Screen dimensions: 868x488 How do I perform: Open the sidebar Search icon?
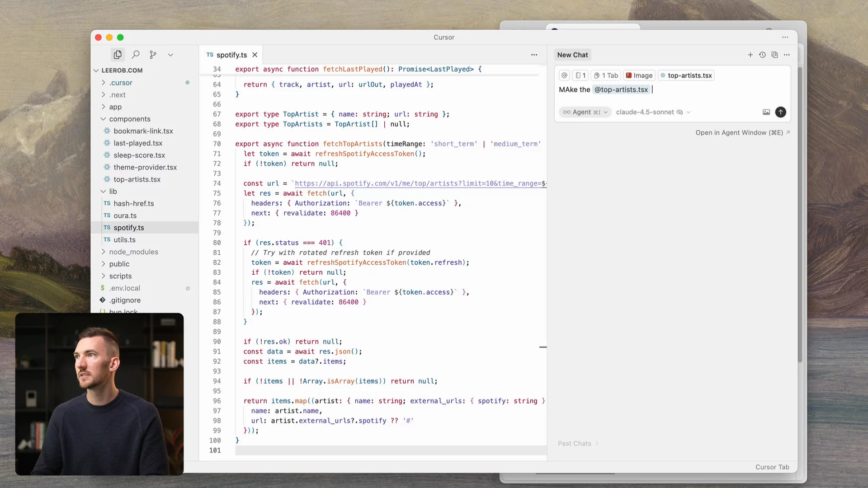136,55
